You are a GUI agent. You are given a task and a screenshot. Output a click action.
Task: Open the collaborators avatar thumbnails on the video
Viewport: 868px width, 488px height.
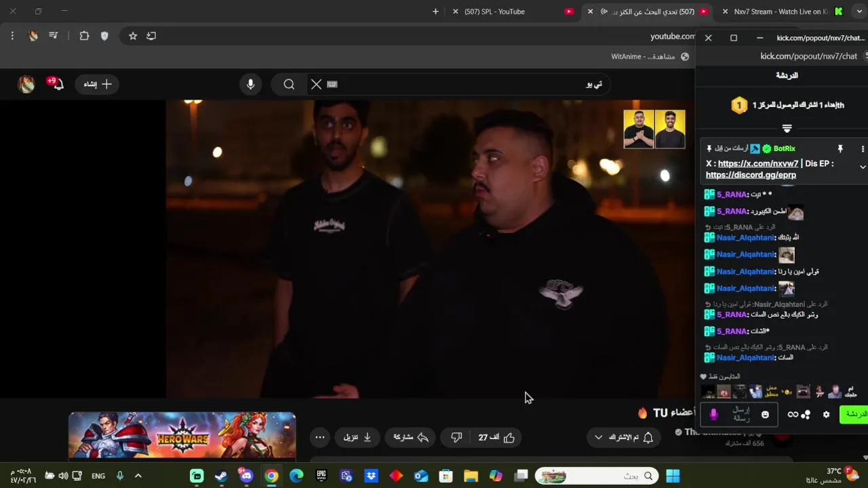pos(654,129)
